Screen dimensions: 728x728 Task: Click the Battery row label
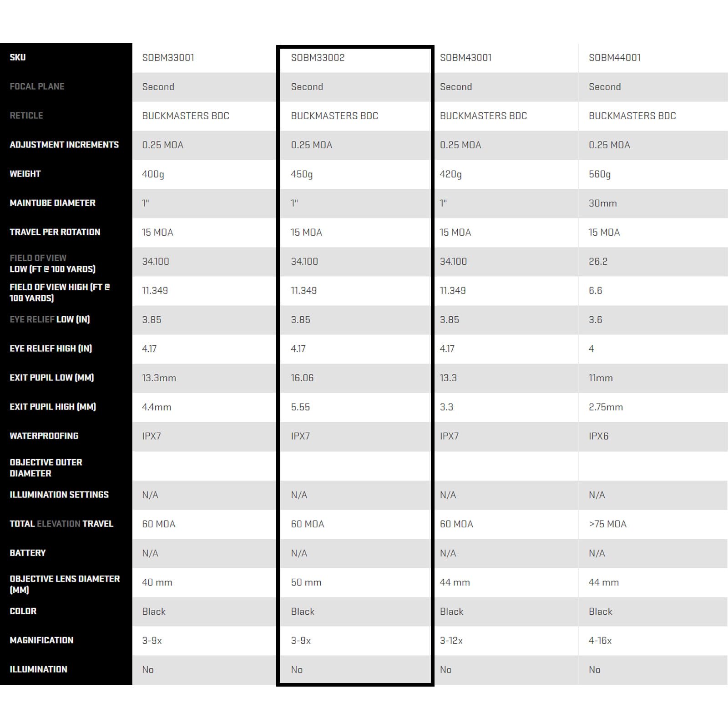pos(27,553)
